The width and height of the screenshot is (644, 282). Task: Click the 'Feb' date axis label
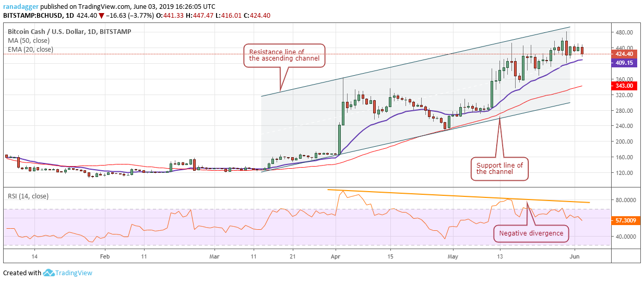click(105, 257)
